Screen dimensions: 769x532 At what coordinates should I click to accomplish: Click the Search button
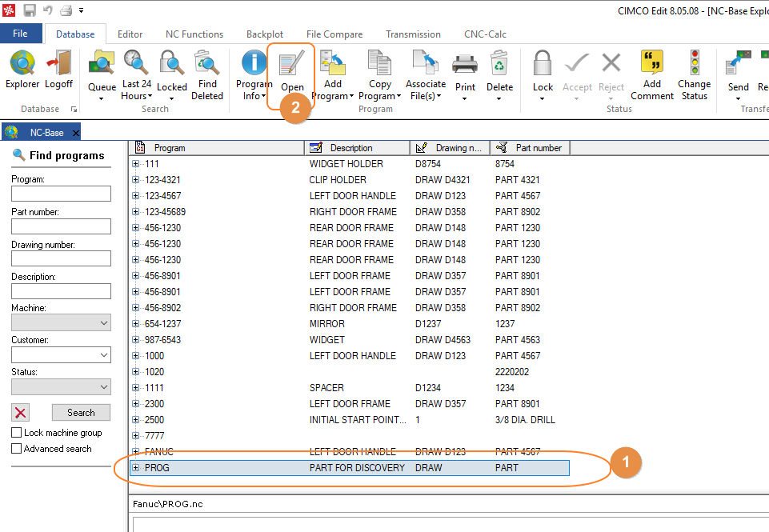[81, 412]
